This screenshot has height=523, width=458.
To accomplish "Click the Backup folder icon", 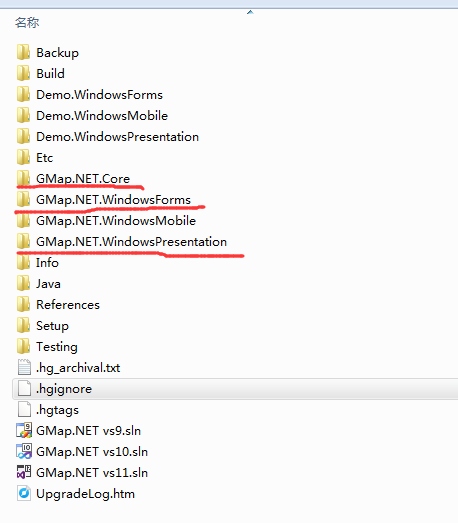I will [23, 52].
